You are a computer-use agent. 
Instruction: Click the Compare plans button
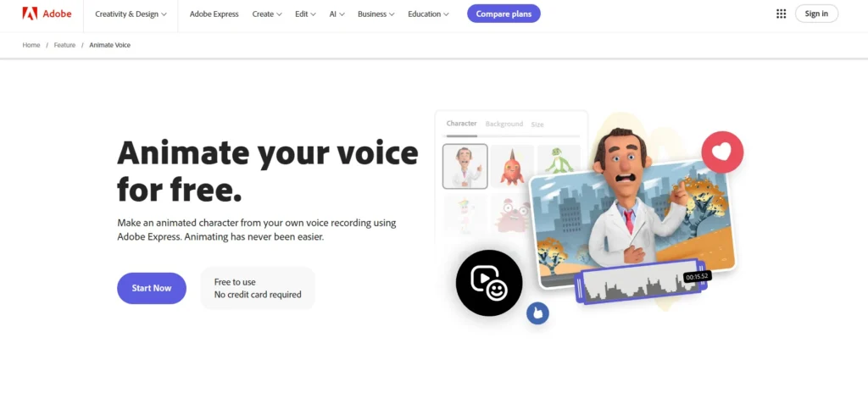(504, 14)
